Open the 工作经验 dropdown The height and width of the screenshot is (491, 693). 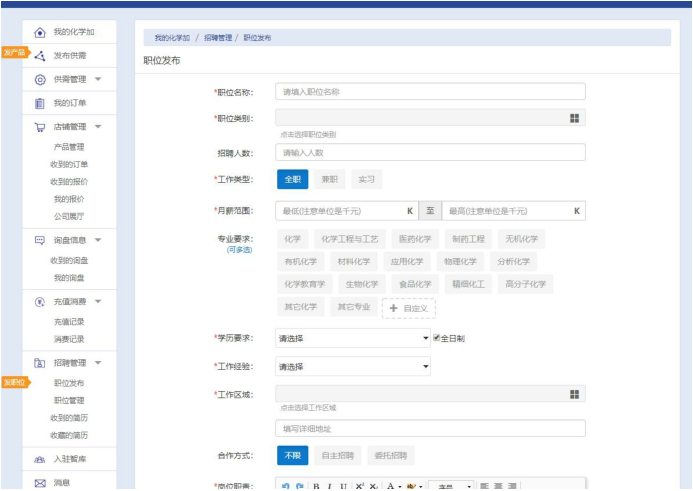pos(353,367)
